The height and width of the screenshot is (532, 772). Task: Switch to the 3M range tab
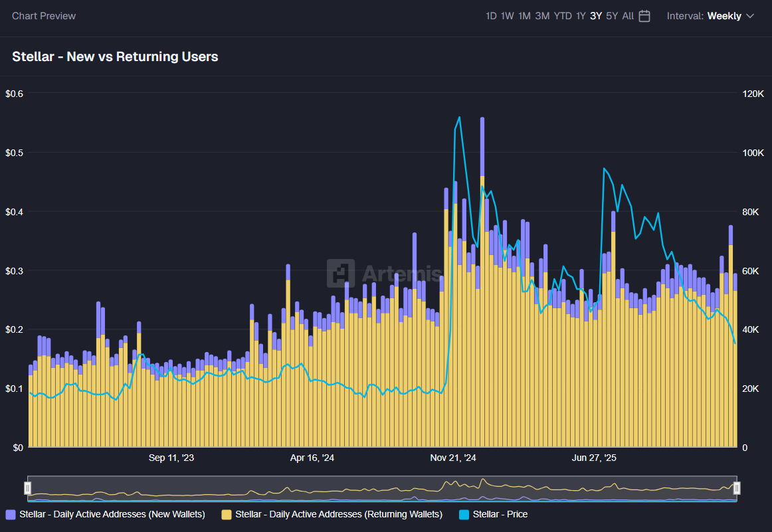[541, 15]
